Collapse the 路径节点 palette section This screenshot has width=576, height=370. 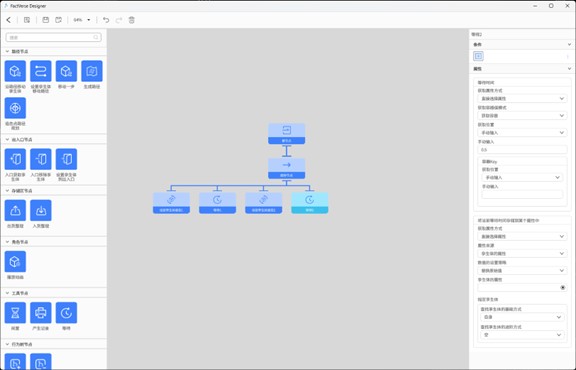pos(7,51)
